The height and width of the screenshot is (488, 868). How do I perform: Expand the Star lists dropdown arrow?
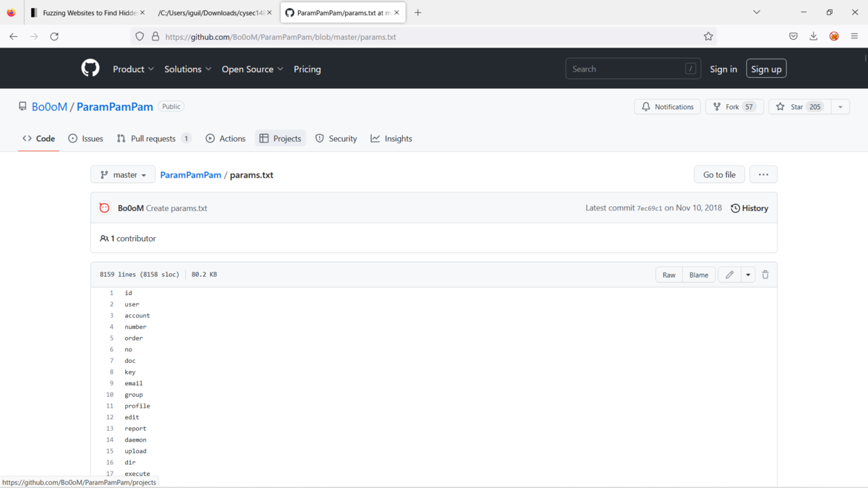point(841,107)
